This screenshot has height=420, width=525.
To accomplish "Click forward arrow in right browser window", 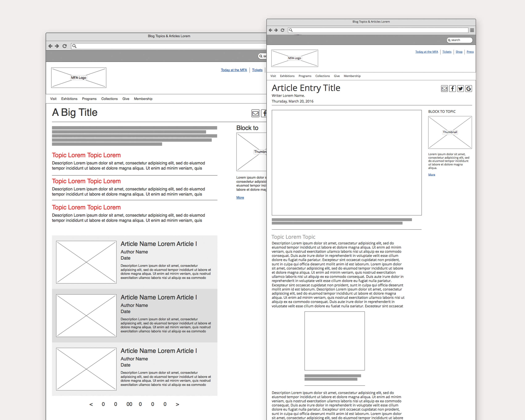I will point(276,30).
